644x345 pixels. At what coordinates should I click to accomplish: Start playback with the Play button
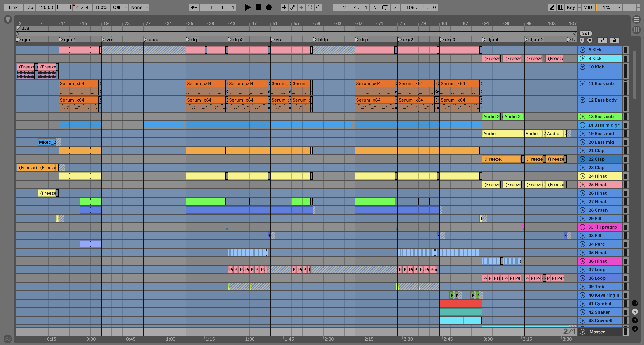247,7
